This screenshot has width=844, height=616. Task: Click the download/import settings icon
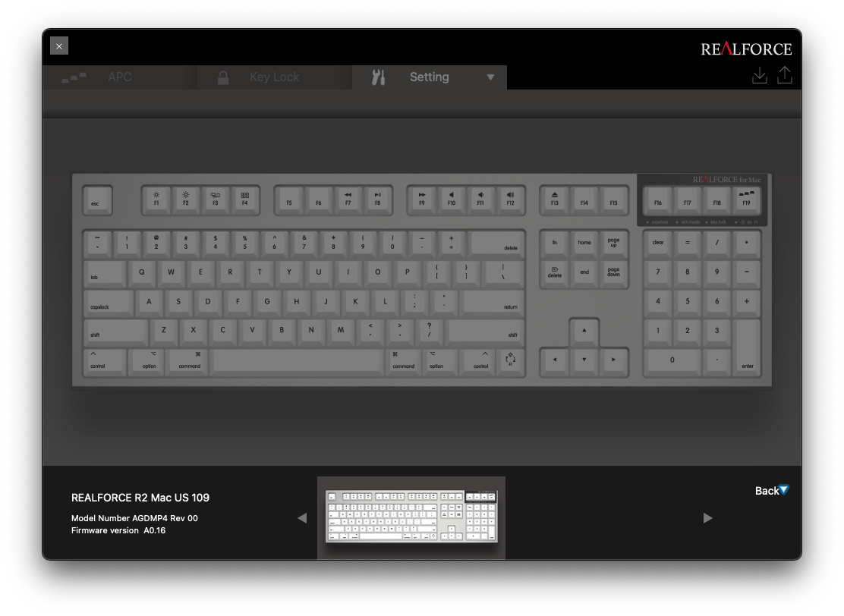click(x=760, y=75)
